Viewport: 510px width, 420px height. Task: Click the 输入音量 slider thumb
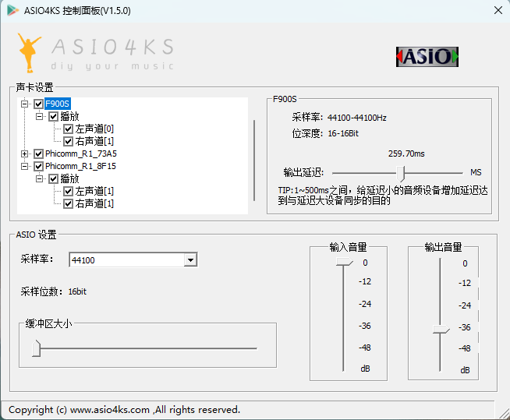[345, 262]
